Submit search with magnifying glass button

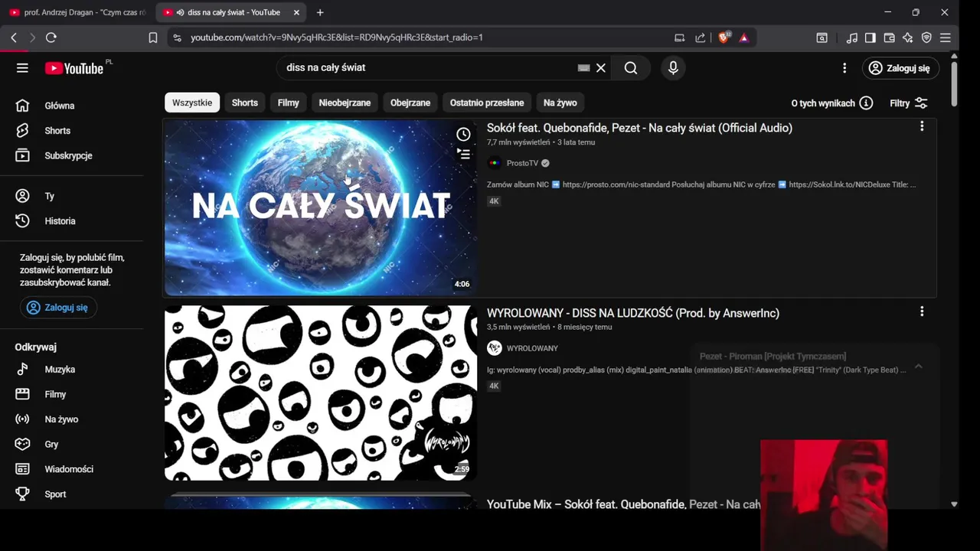(x=631, y=67)
